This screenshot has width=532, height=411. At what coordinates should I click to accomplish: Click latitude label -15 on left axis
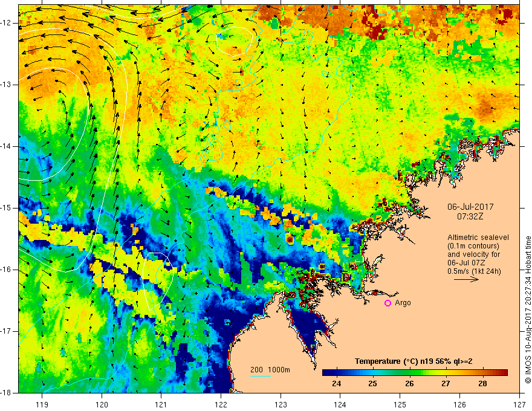pyautogui.click(x=6, y=208)
